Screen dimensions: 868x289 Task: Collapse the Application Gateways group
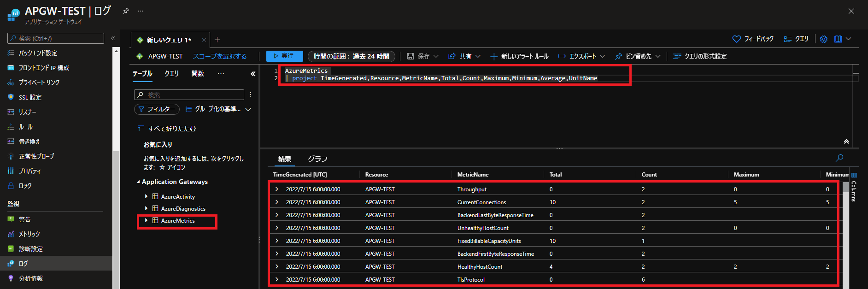pos(138,182)
